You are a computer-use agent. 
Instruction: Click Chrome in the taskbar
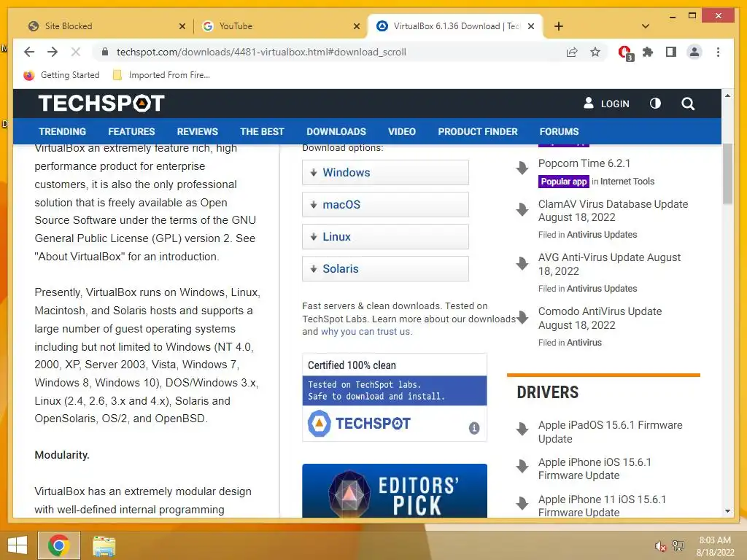[x=59, y=545]
